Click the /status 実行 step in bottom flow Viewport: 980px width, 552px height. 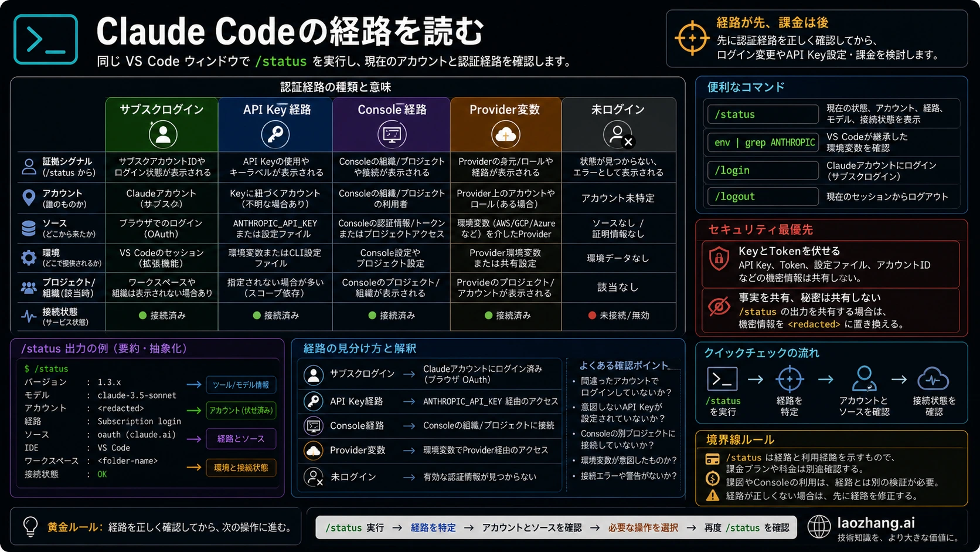tap(355, 528)
